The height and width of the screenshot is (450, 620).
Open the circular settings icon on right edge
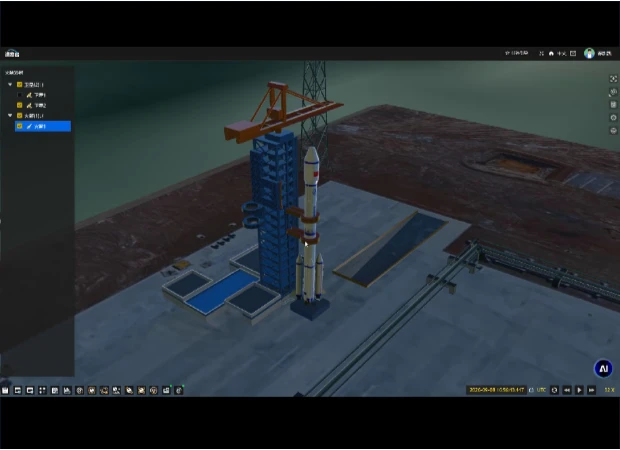click(613, 118)
